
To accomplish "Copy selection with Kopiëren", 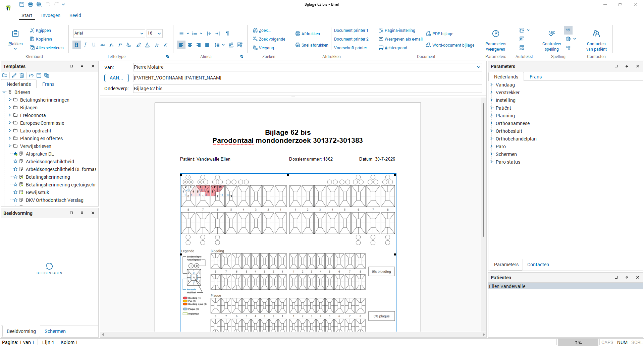I will point(41,39).
